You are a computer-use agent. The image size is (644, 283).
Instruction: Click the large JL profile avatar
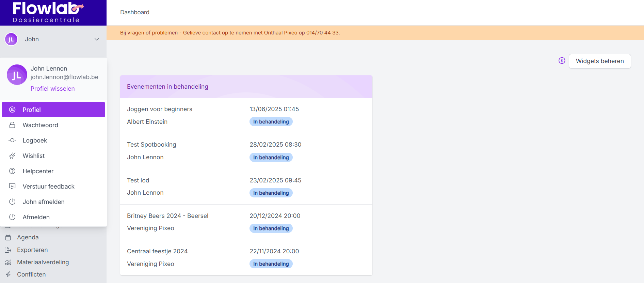pos(17,75)
